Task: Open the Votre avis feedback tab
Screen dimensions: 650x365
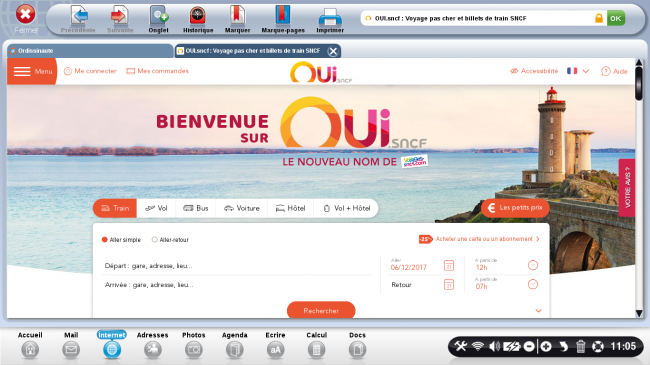Action: point(627,187)
